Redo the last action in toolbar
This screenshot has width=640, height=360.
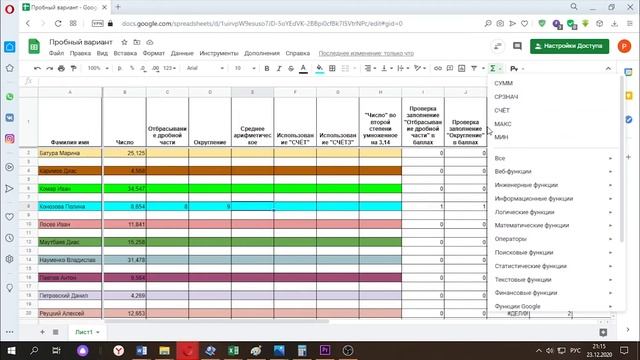tap(49, 68)
